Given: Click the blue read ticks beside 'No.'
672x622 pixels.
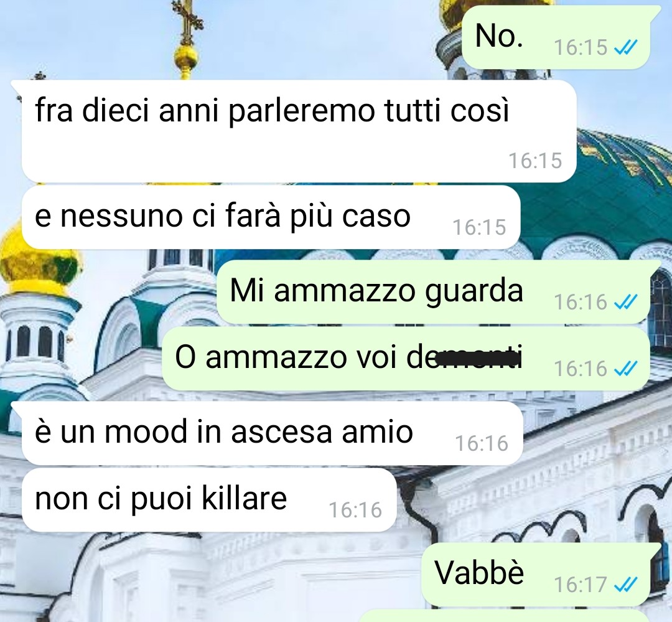Looking at the screenshot, I should [x=626, y=47].
